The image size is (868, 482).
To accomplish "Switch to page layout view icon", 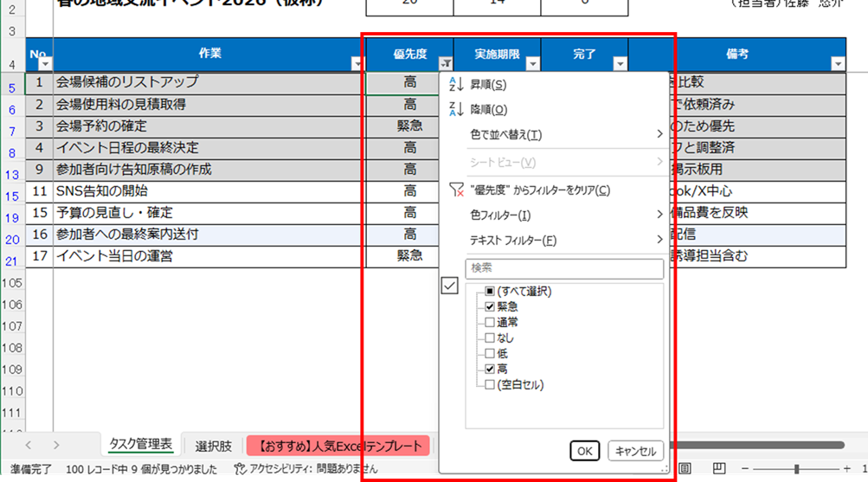I will [x=685, y=469].
